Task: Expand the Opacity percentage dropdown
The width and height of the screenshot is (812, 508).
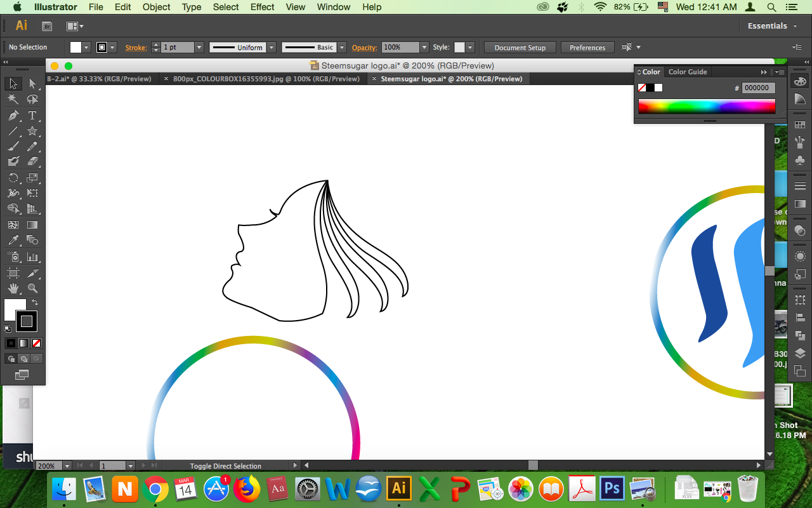Action: [424, 48]
